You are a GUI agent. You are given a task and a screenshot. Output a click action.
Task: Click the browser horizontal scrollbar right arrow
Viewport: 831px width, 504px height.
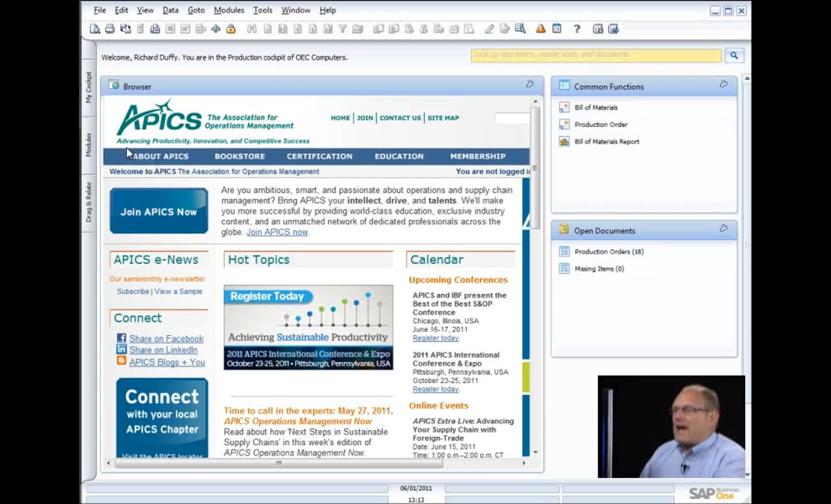click(x=525, y=462)
